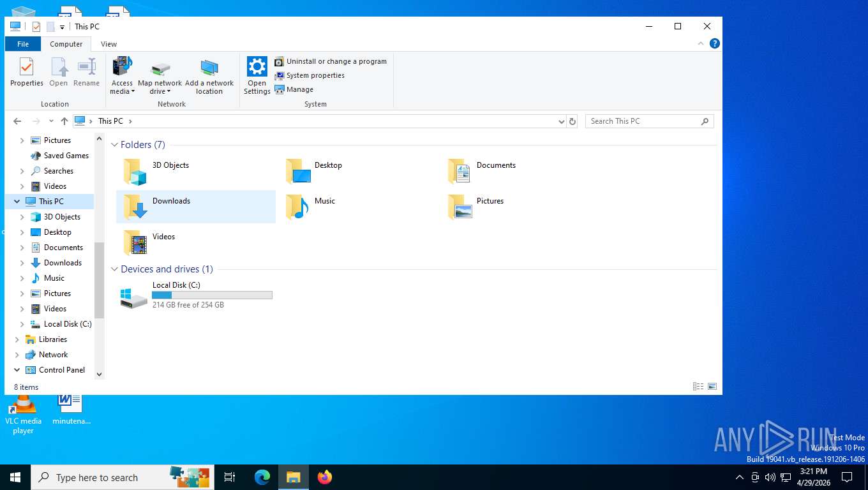
Task: Open System properties
Action: tap(310, 75)
